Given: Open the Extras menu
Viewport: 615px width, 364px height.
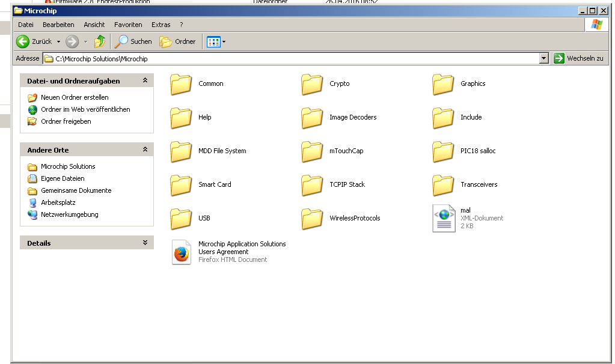Looking at the screenshot, I should point(161,25).
